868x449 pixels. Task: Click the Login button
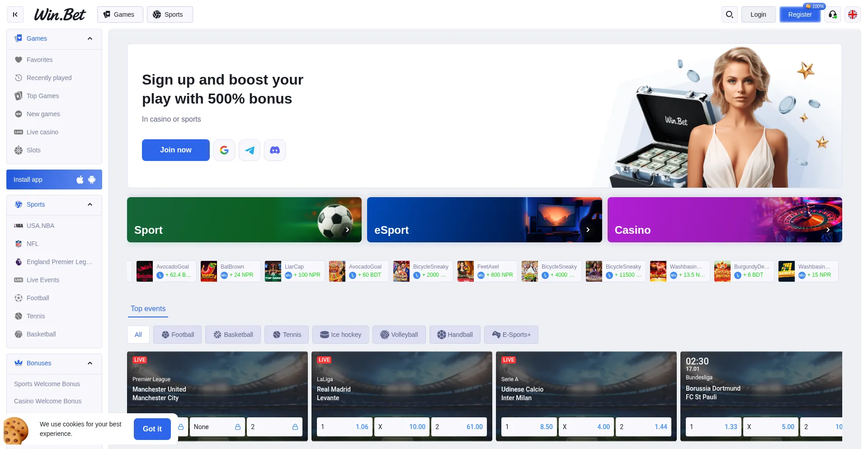tap(758, 14)
